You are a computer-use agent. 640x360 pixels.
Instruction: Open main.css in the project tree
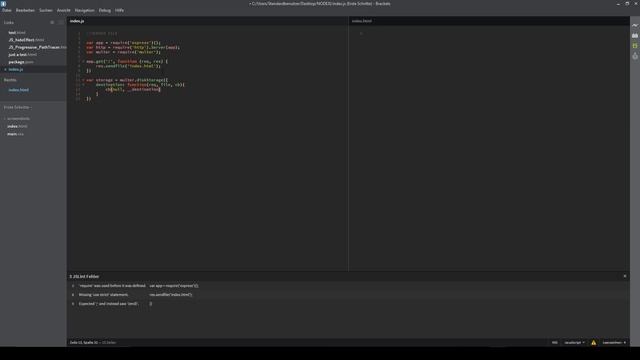(x=15, y=134)
